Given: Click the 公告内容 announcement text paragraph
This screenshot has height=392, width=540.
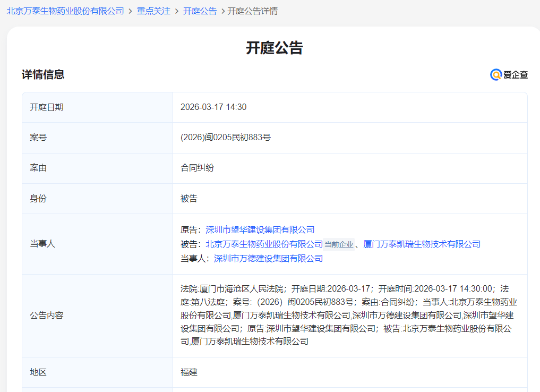Looking at the screenshot, I should [348, 315].
